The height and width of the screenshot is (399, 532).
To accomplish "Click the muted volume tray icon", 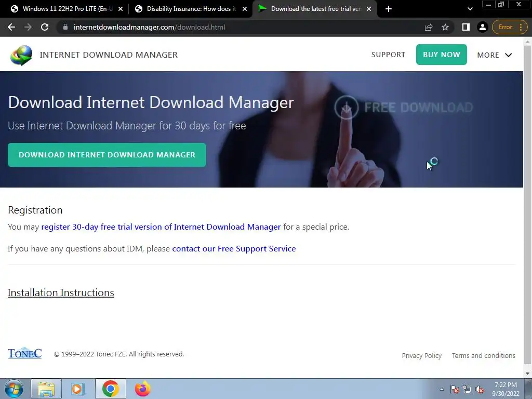I will coord(480,389).
